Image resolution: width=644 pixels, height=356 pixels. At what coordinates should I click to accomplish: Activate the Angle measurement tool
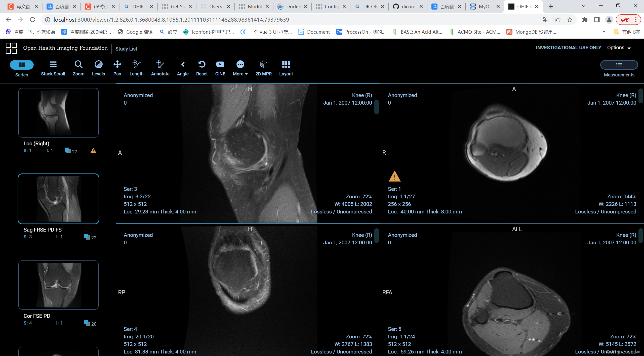coord(183,68)
